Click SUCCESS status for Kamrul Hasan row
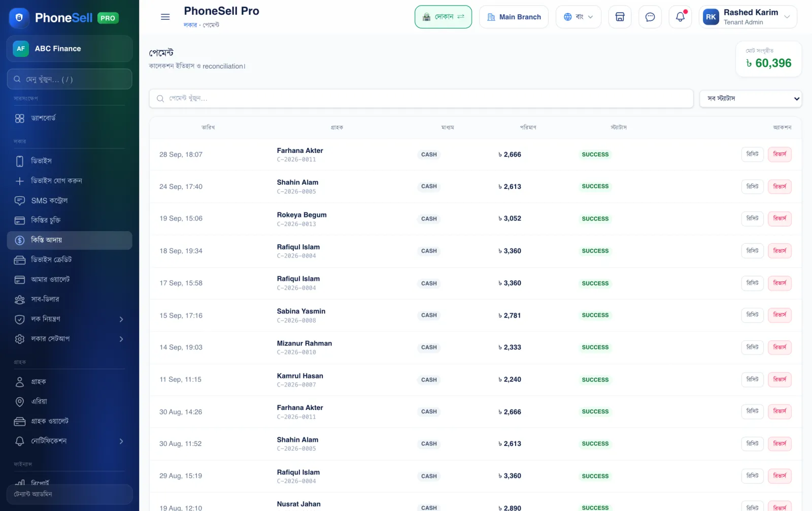Screen dimensions: 812x511 click(x=595, y=380)
